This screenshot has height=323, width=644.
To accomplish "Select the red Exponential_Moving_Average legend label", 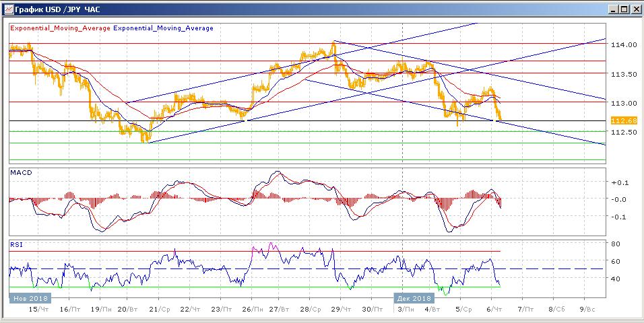I will [59, 28].
